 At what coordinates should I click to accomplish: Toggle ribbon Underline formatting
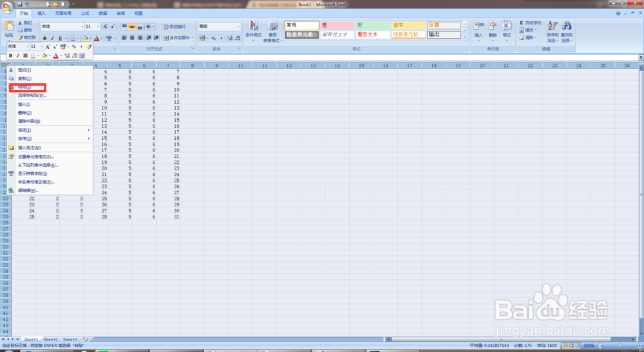click(60, 38)
